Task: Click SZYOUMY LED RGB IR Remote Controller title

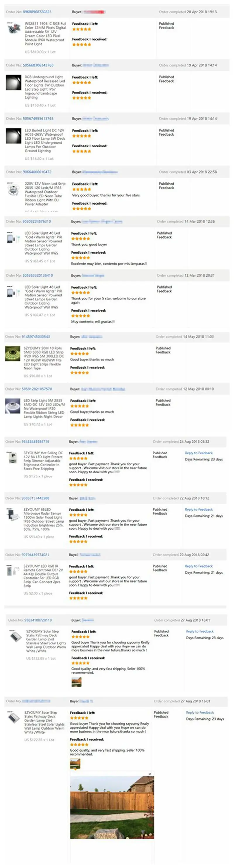Action: click(x=43, y=576)
